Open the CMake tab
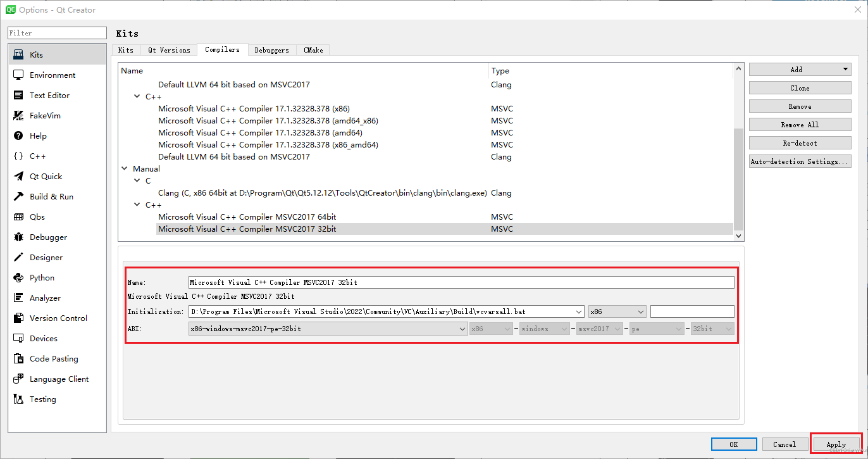This screenshot has width=868, height=459. pos(313,50)
